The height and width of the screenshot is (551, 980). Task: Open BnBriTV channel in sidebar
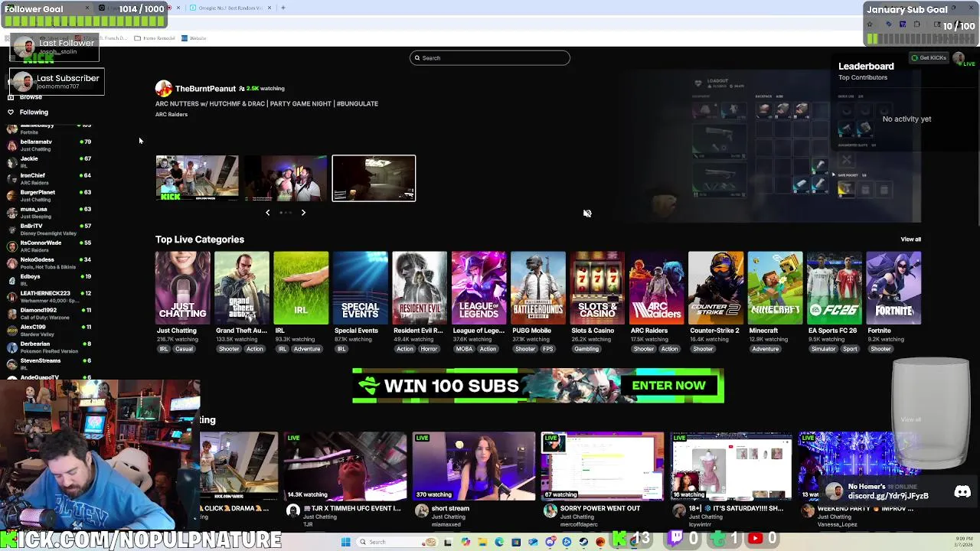(x=50, y=230)
